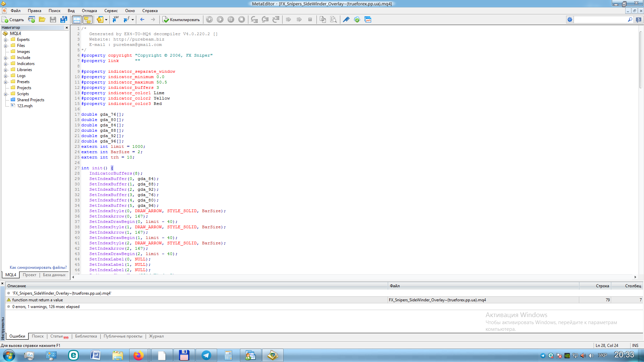644x362 pixels.
Task: Click the navigate back arrow icon
Action: [x=142, y=20]
